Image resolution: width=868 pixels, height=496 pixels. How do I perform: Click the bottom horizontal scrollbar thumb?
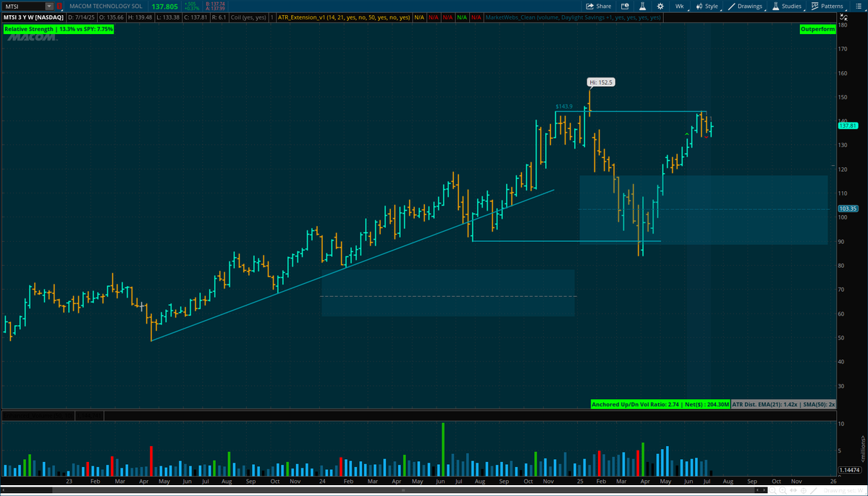403,490
